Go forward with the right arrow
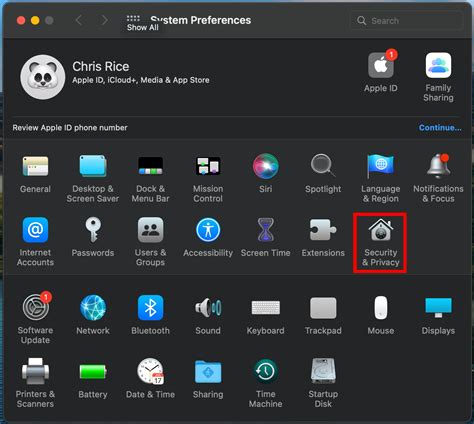This screenshot has width=474, height=424. [104, 20]
